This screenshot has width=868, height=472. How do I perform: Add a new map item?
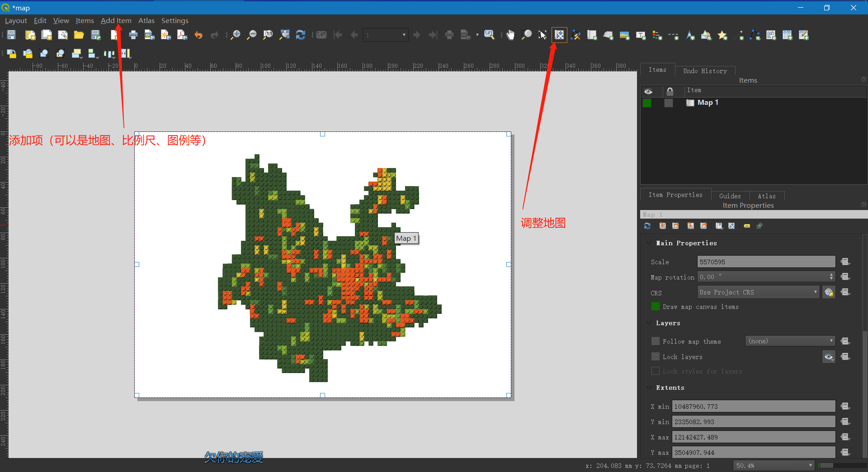tap(592, 35)
